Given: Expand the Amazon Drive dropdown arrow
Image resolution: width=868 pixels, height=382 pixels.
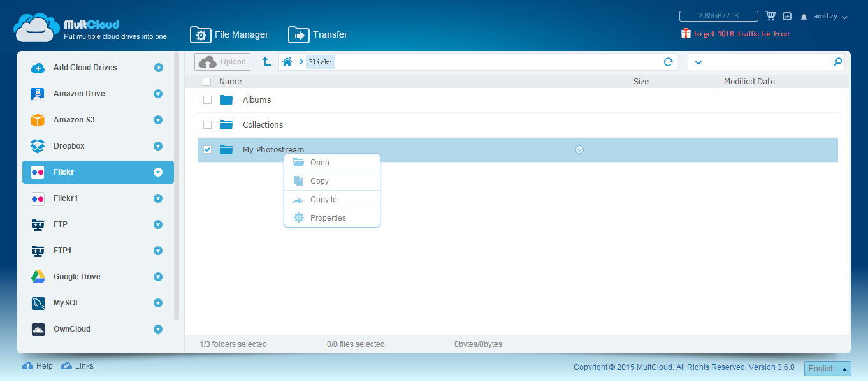Looking at the screenshot, I should (158, 94).
